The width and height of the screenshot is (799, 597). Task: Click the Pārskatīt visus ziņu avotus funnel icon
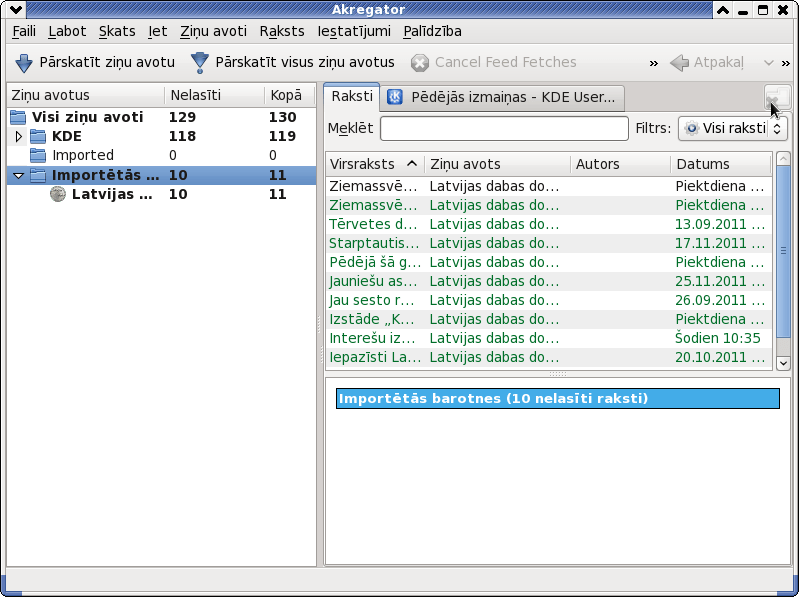pos(199,63)
